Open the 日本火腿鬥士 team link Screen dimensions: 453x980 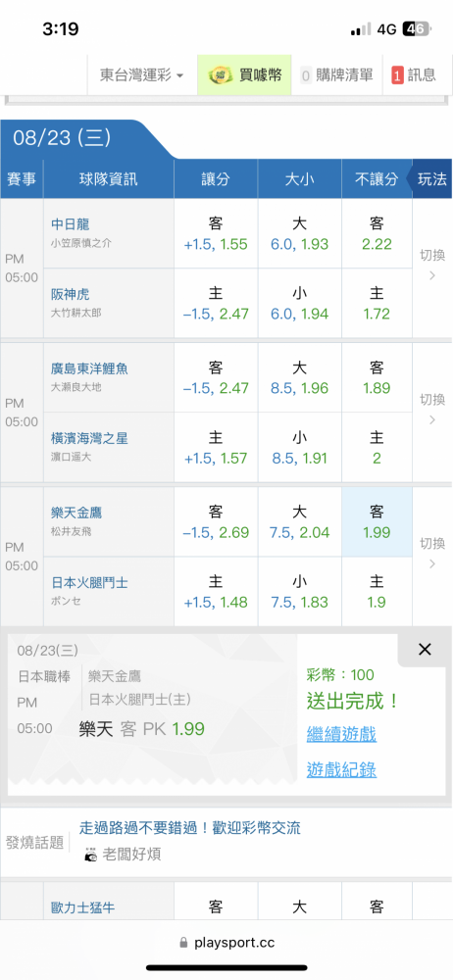pyautogui.click(x=89, y=582)
